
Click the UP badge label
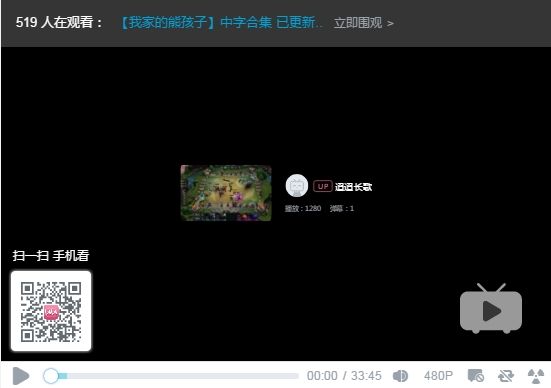tap(323, 186)
